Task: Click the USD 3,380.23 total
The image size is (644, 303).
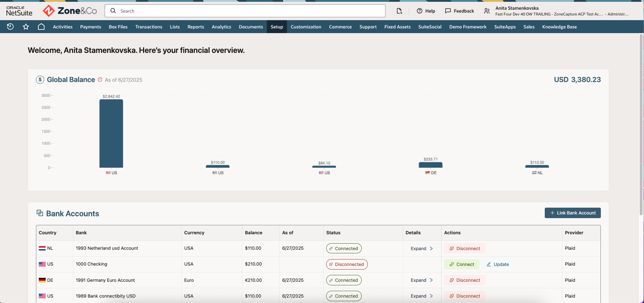Action: [577, 80]
